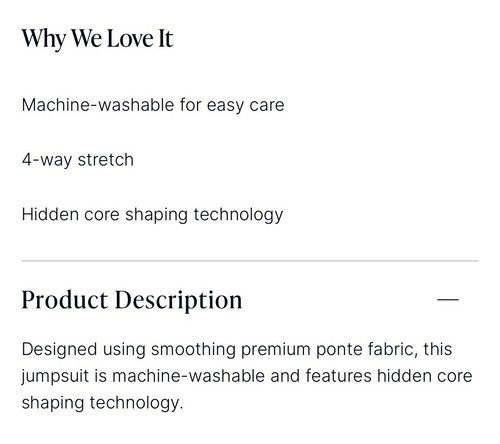The height and width of the screenshot is (444, 500).
Task: Click shaping technology at the paragraph's end
Action: (102, 403)
